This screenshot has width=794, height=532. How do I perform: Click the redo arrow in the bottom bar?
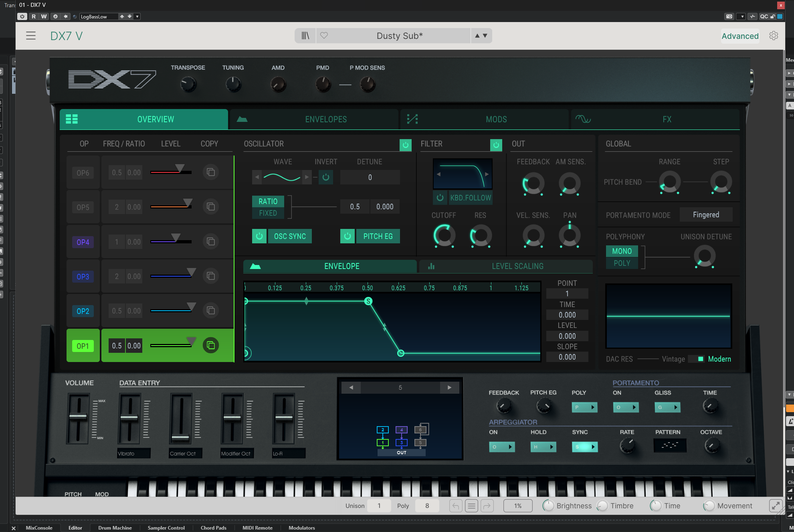[487, 506]
